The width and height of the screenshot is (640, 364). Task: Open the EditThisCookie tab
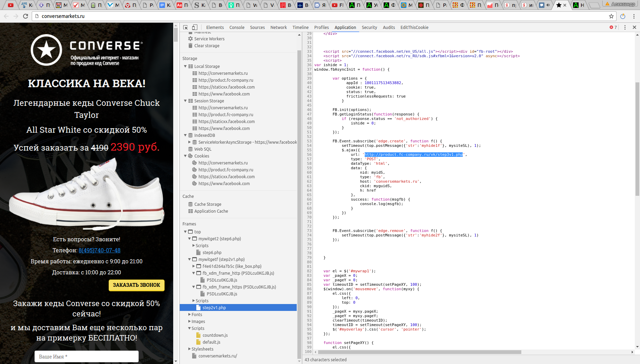(414, 27)
